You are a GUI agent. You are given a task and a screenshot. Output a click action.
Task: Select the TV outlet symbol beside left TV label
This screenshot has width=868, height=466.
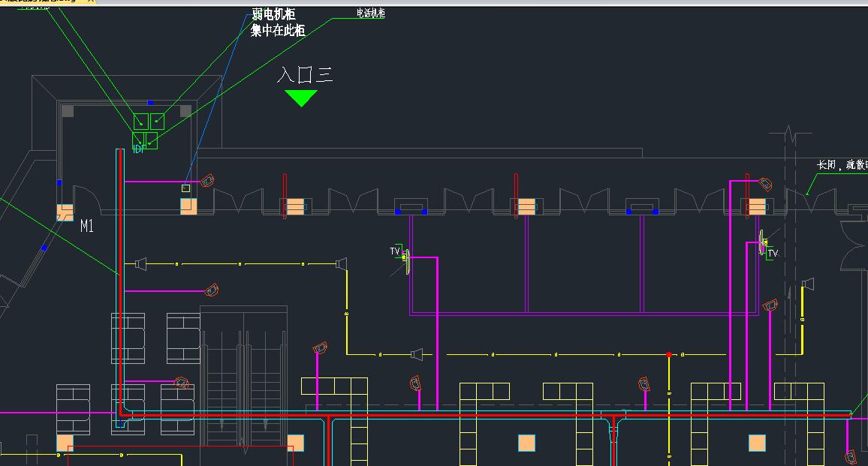[x=406, y=261]
